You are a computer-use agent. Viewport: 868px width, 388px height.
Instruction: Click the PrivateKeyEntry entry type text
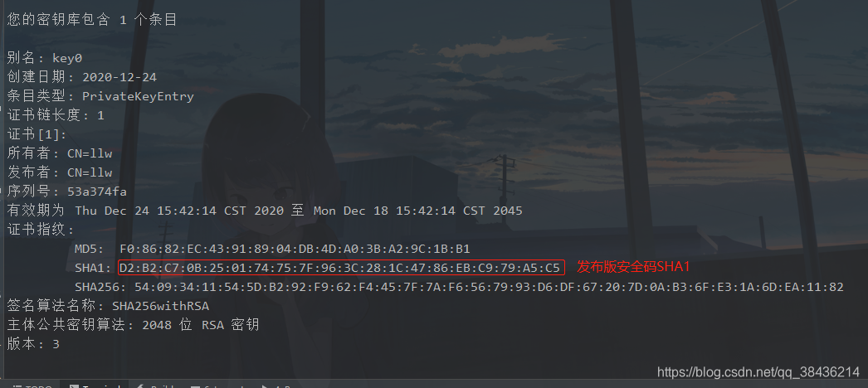pyautogui.click(x=139, y=96)
